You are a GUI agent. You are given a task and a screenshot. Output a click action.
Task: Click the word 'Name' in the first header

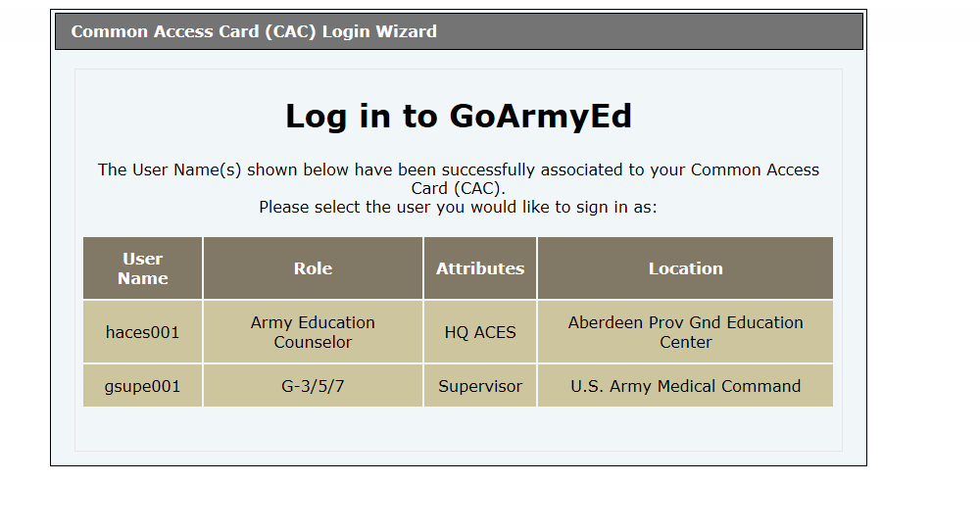click(142, 278)
